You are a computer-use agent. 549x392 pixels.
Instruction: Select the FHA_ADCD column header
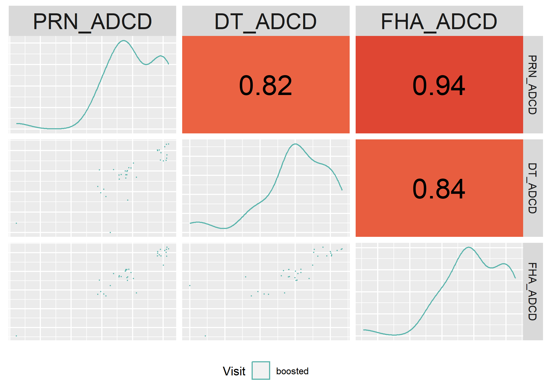coord(439,21)
